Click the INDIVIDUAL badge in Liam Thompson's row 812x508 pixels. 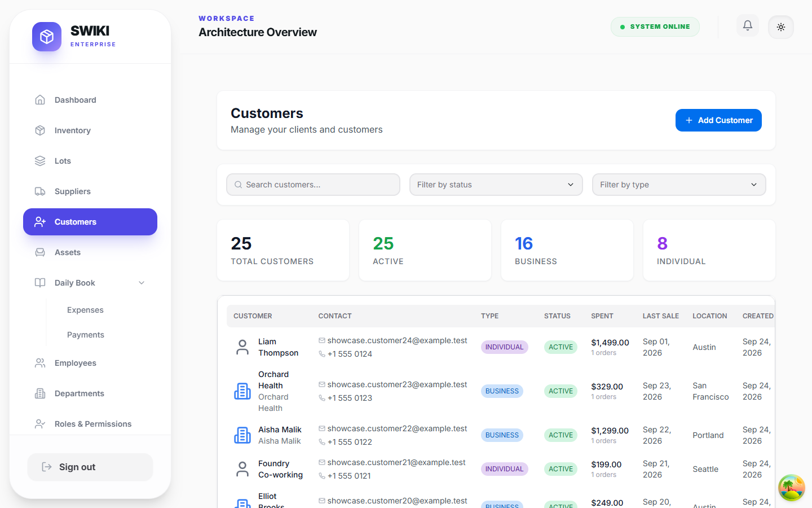505,347
